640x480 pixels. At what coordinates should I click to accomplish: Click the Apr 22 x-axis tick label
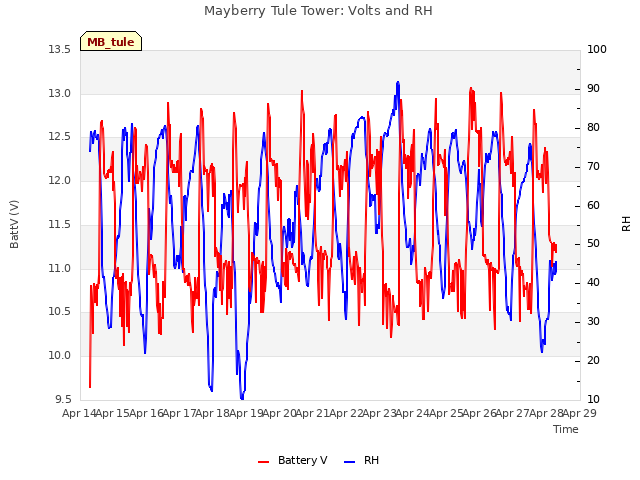coord(346,413)
